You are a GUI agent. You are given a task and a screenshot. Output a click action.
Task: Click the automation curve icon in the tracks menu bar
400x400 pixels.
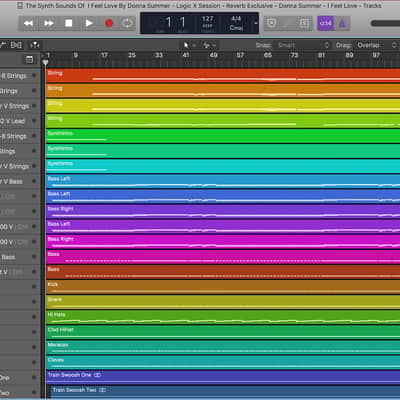pos(3,45)
